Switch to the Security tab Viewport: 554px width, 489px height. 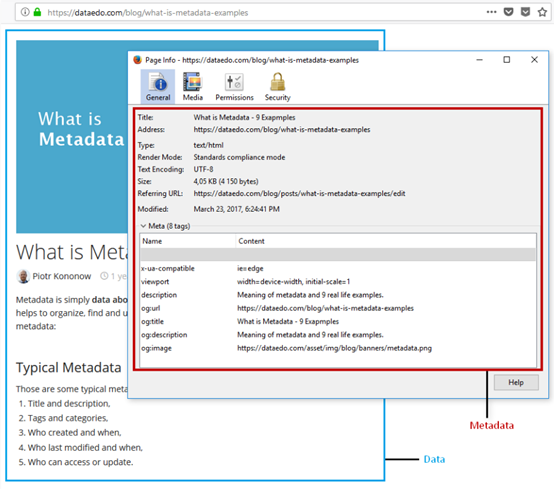point(278,87)
